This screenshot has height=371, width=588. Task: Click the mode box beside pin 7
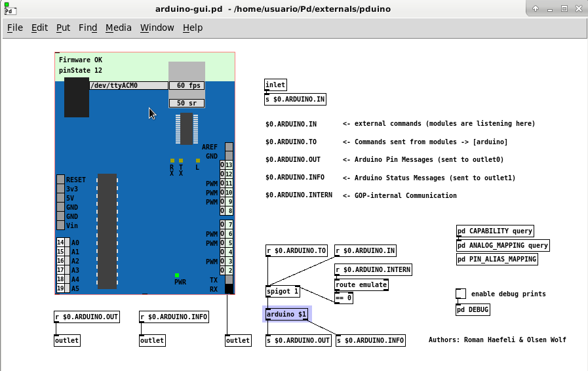click(223, 225)
